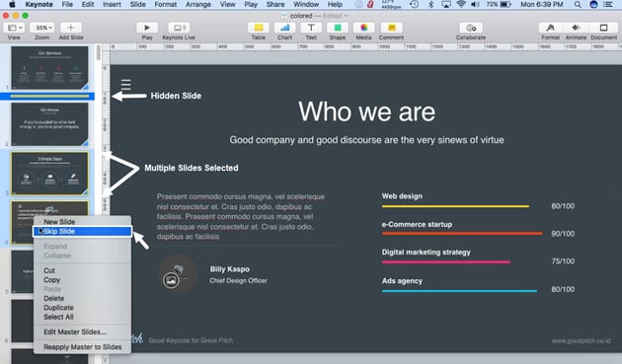Image resolution: width=622 pixels, height=364 pixels.
Task: Click the Wi-Fi status icon
Action: (x=460, y=4)
